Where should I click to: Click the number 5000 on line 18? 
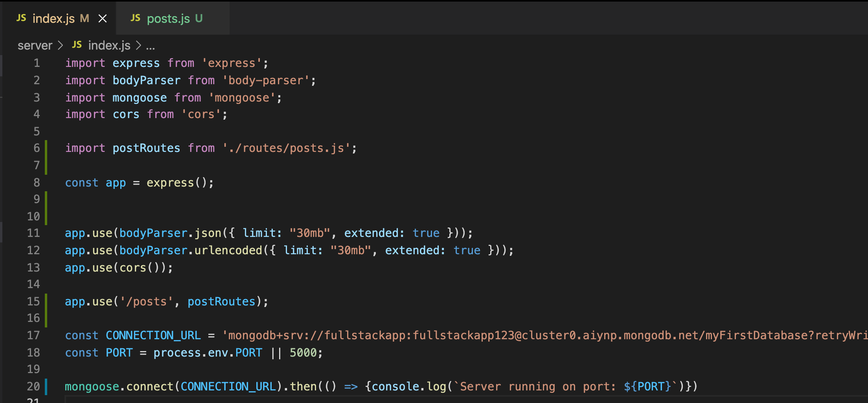303,353
